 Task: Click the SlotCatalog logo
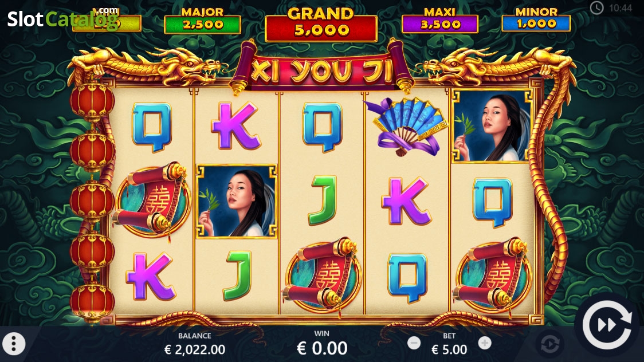[62, 18]
